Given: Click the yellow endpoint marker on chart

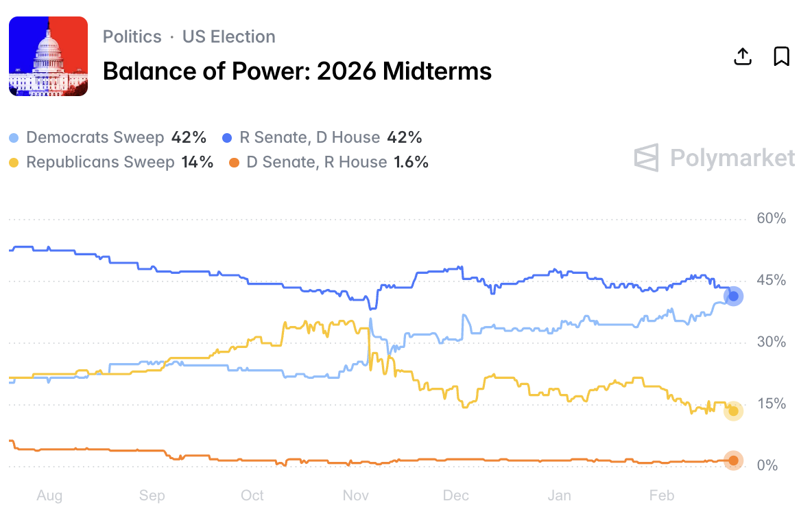Looking at the screenshot, I should (x=733, y=410).
